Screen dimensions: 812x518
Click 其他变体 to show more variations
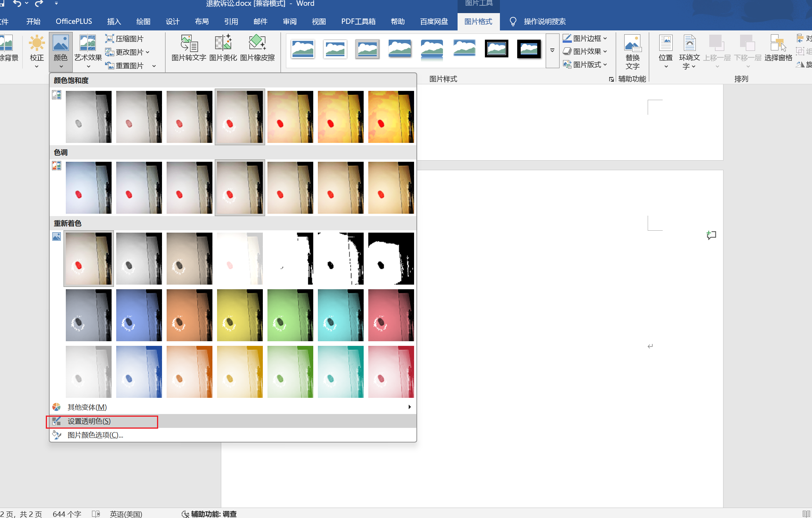click(x=87, y=407)
